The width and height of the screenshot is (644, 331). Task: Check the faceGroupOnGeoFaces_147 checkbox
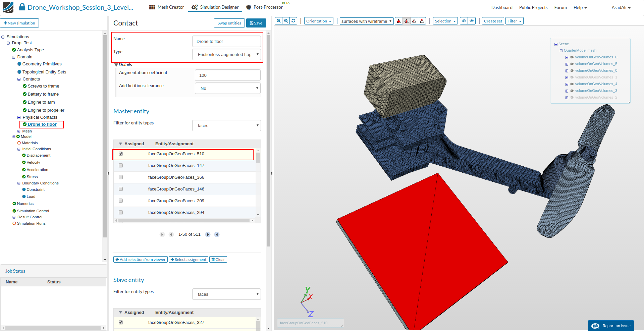(121, 166)
